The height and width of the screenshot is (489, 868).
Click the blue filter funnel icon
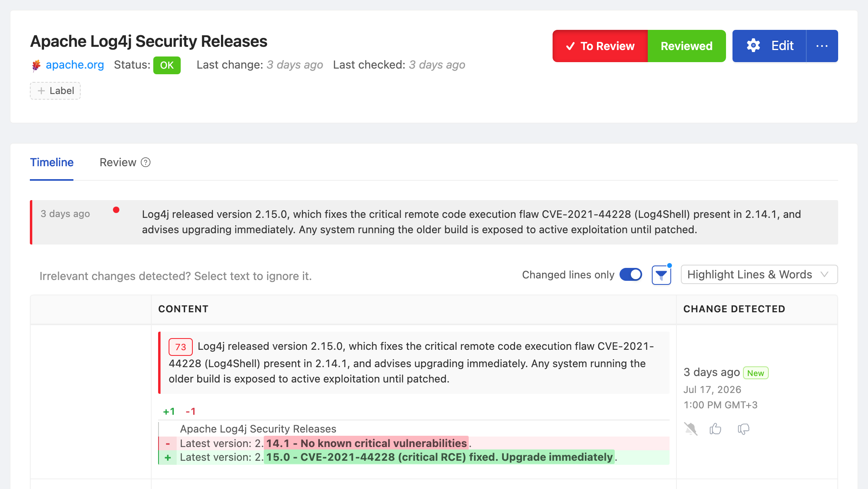click(661, 275)
